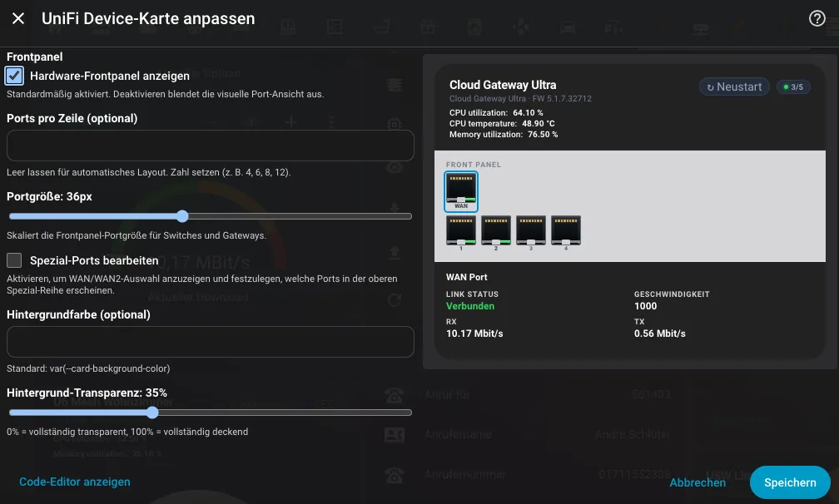The height and width of the screenshot is (504, 839).
Task: Click the TX 0.56 Mbit/s value
Action: [x=660, y=334]
